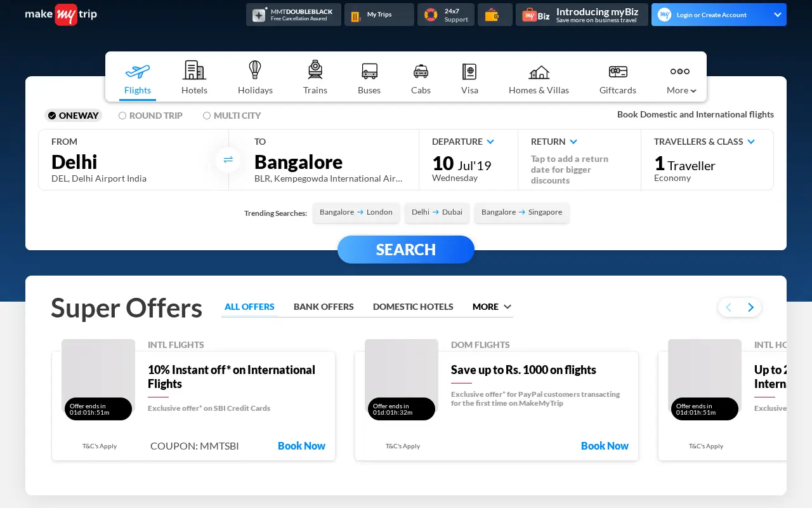This screenshot has width=812, height=508.
Task: Open T&C's Apply on PayPal offer
Action: click(x=403, y=446)
